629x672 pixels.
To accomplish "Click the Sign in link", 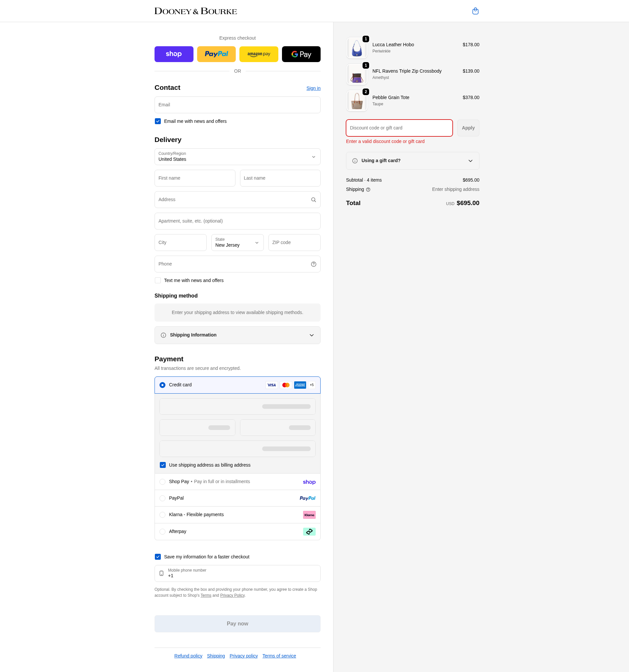I will click(x=313, y=88).
